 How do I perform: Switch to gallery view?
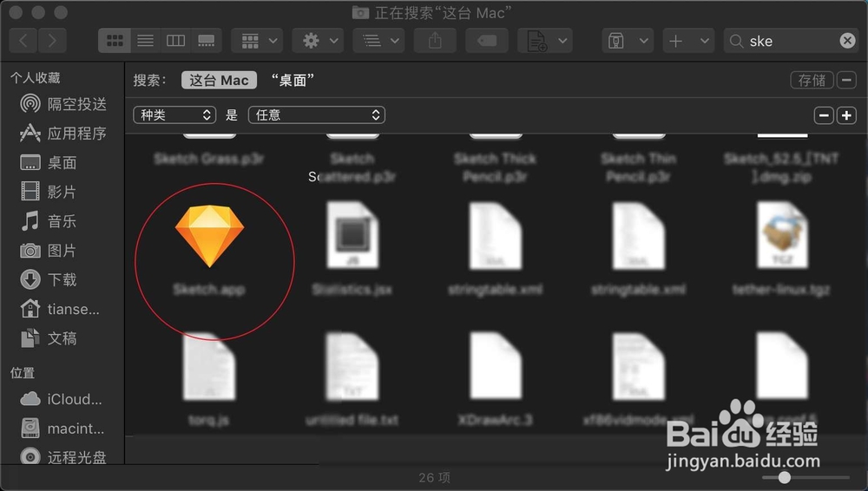(x=206, y=41)
